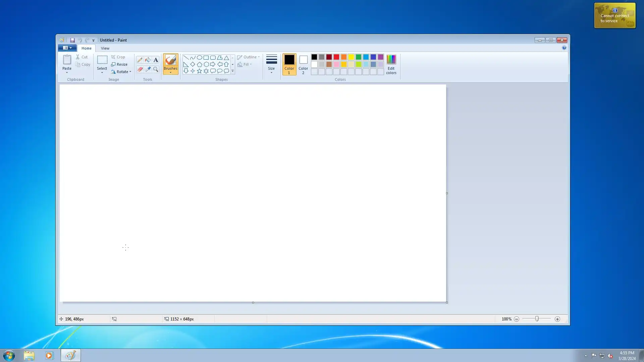Choose the red color swatch
Image resolution: width=644 pixels, height=362 pixels.
(336, 57)
